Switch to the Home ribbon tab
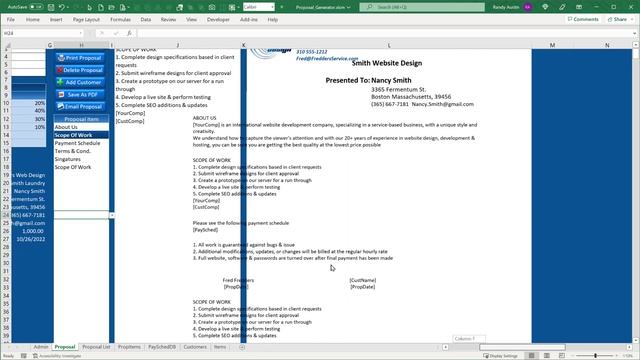Image resolution: width=640 pixels, height=360 pixels. coord(33,19)
